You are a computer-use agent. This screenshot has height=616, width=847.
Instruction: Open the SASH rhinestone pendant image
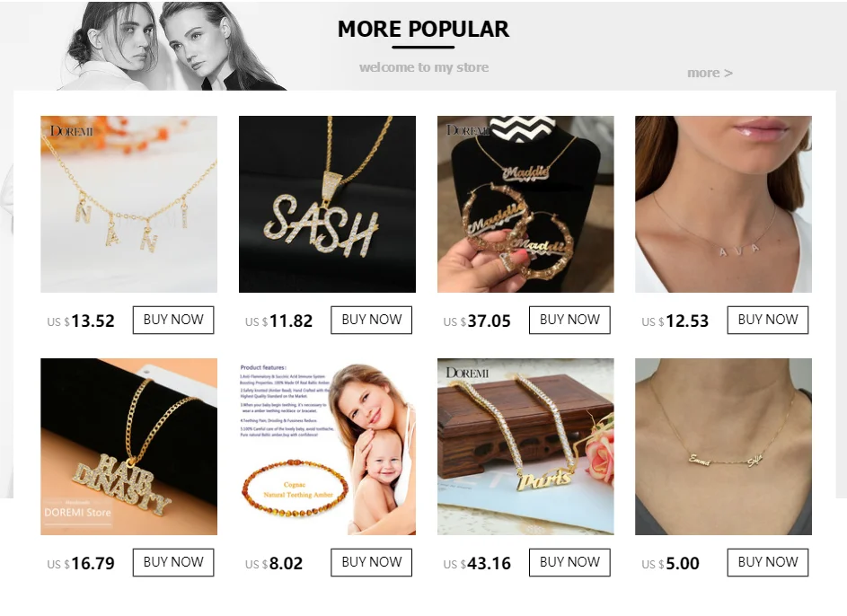point(327,204)
